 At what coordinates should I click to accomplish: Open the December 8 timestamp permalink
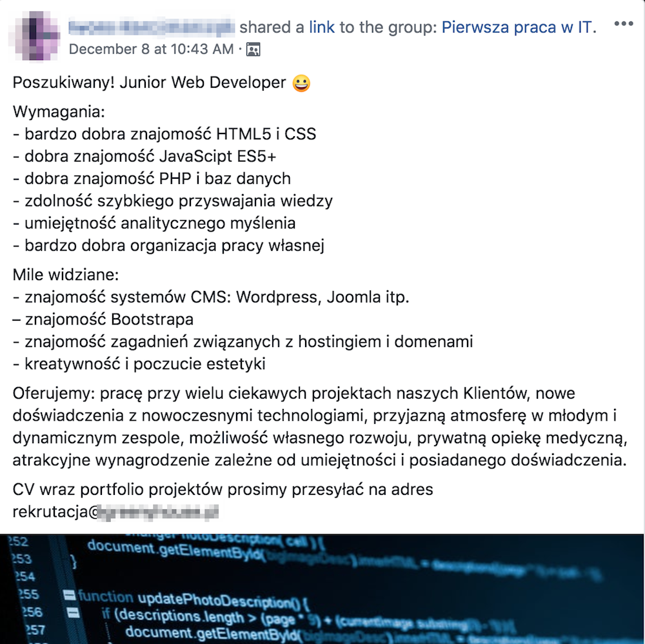pyautogui.click(x=151, y=49)
